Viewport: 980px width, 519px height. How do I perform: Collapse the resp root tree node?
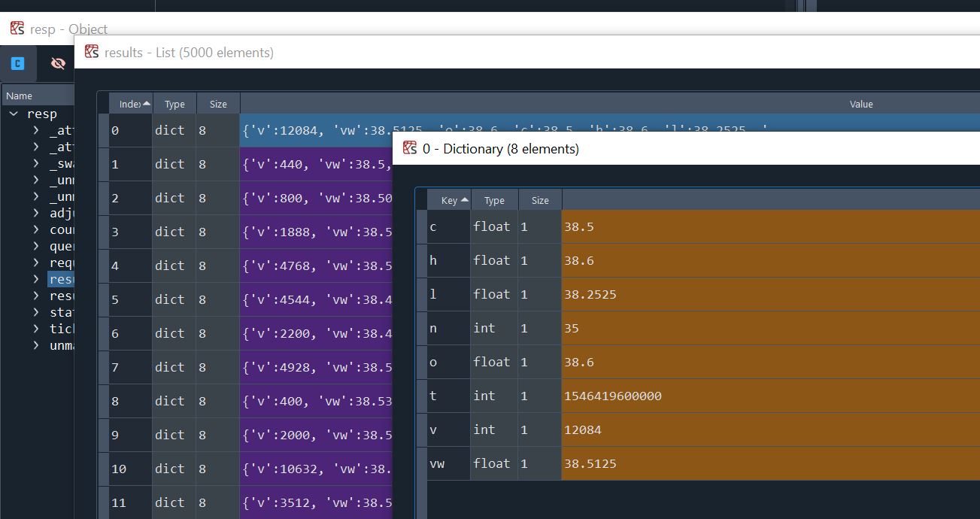point(14,114)
